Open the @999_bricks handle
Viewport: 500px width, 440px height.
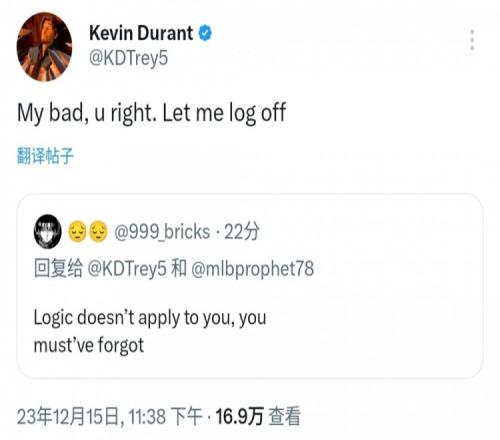[x=162, y=232]
